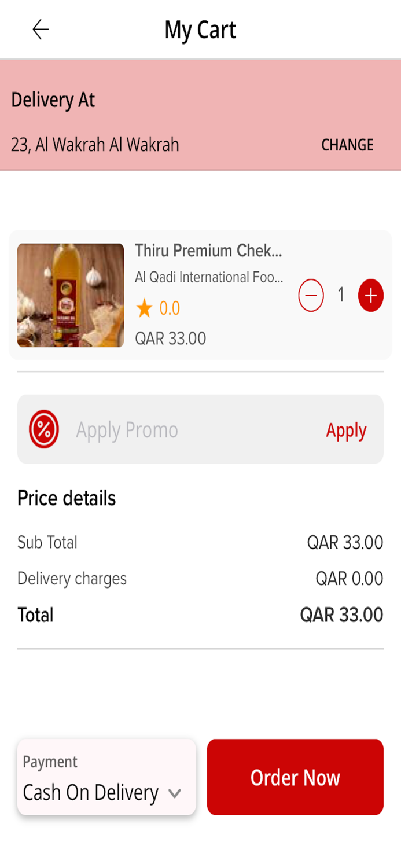Click the Delivery At banner section

(53, 100)
